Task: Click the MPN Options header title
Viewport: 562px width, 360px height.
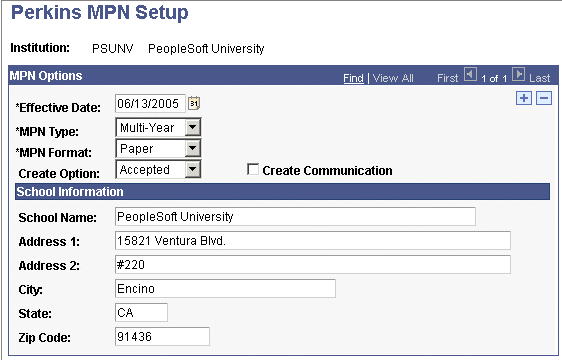Action: (x=46, y=76)
